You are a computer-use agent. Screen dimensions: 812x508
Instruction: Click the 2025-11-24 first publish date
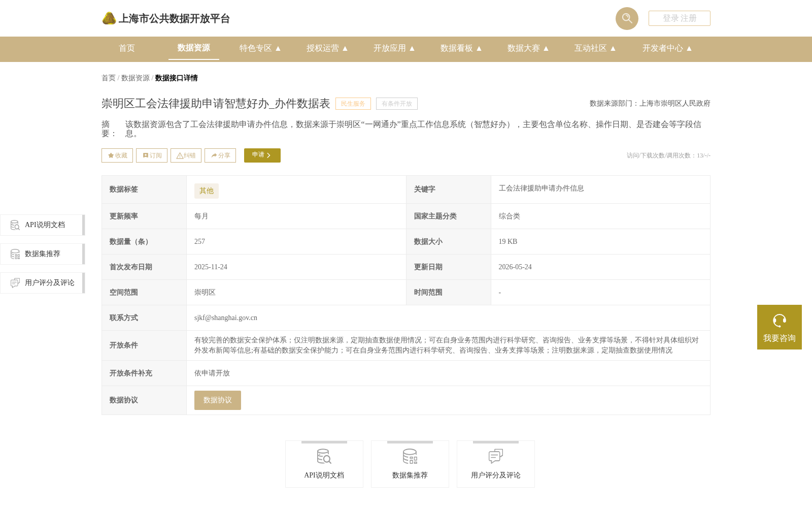211,267
